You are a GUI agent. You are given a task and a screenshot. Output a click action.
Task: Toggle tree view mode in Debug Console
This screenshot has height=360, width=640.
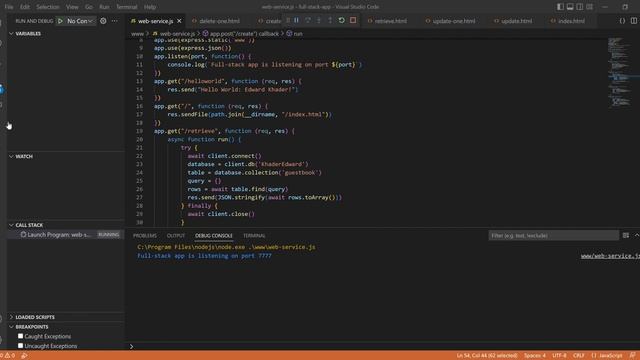pyautogui.click(x=626, y=236)
